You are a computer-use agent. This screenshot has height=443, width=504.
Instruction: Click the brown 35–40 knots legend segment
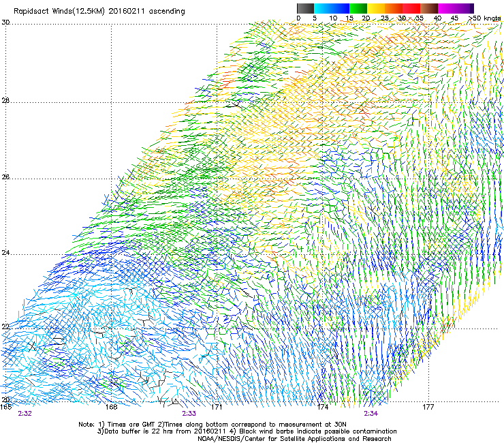(429, 8)
